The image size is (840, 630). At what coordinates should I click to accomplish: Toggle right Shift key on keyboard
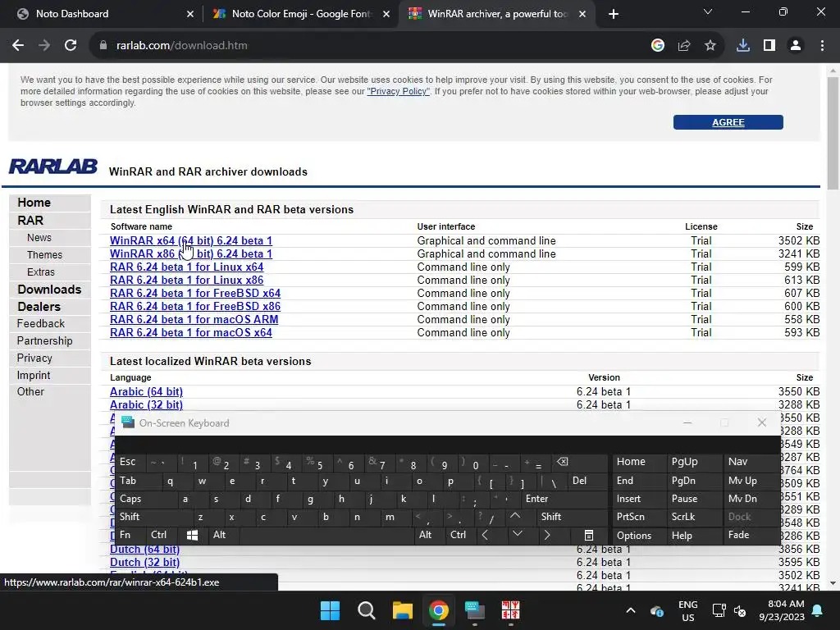(x=571, y=517)
